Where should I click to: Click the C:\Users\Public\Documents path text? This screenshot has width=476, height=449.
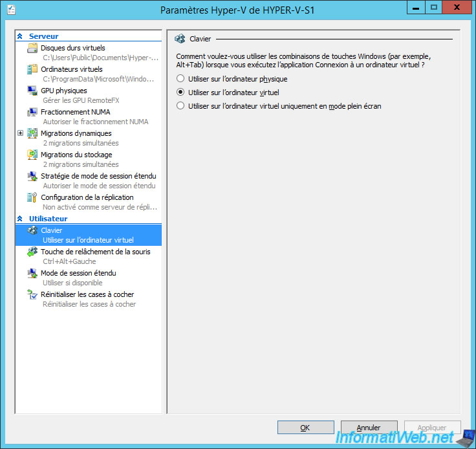point(101,58)
